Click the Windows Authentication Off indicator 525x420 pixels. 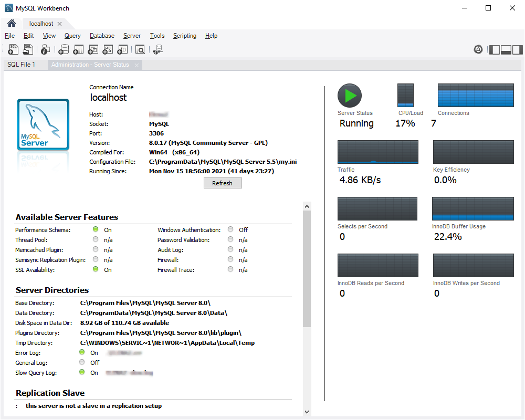pyautogui.click(x=230, y=229)
